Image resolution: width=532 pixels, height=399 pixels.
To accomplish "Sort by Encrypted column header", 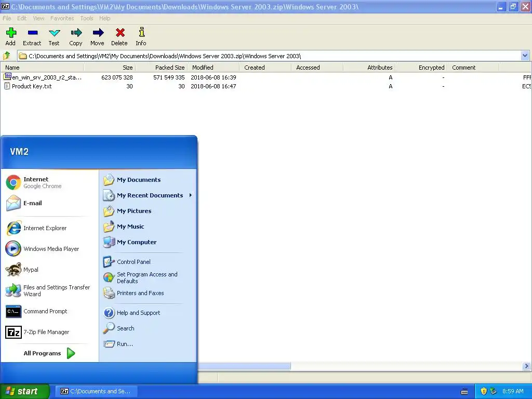I will (421, 68).
